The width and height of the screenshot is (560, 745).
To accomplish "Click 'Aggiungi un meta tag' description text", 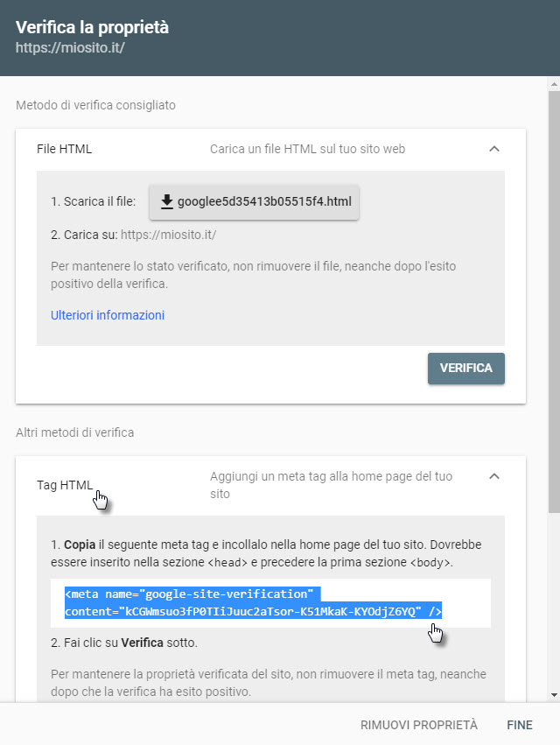I will click(x=331, y=485).
